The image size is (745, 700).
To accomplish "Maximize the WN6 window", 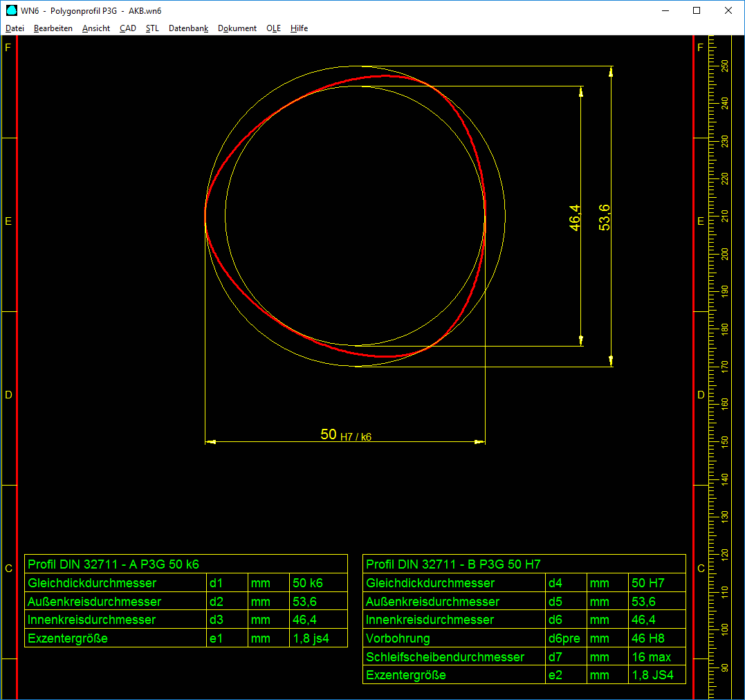I will coord(697,10).
